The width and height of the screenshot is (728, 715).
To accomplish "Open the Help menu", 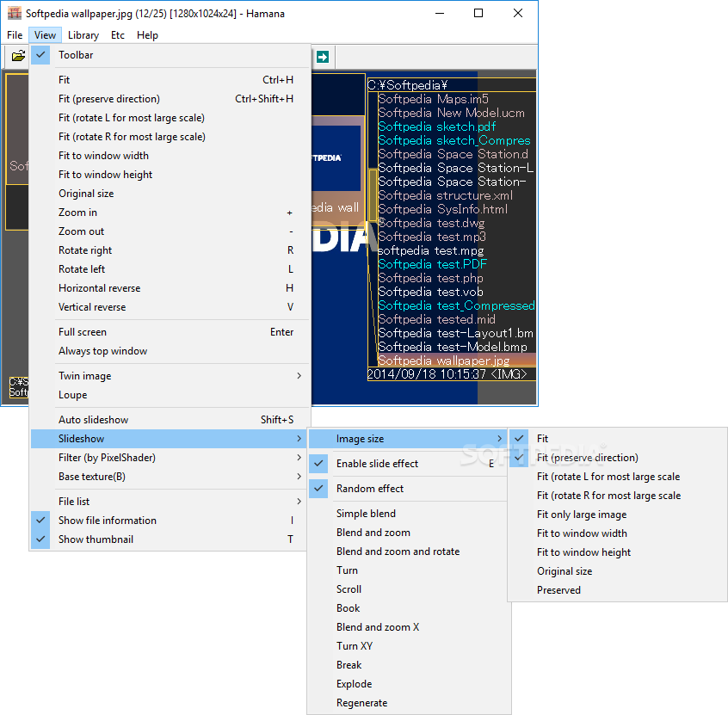I will (x=147, y=35).
